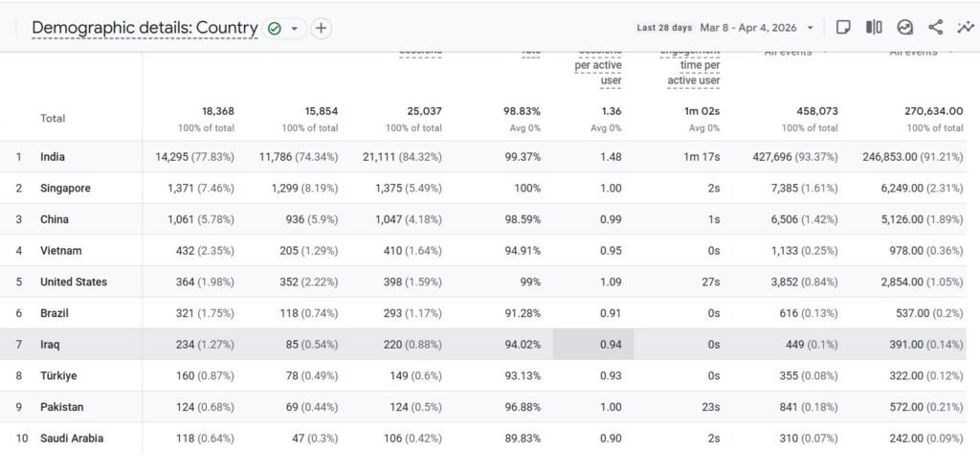Add a comparison with the plus icon
980x474 pixels.
pyautogui.click(x=321, y=29)
